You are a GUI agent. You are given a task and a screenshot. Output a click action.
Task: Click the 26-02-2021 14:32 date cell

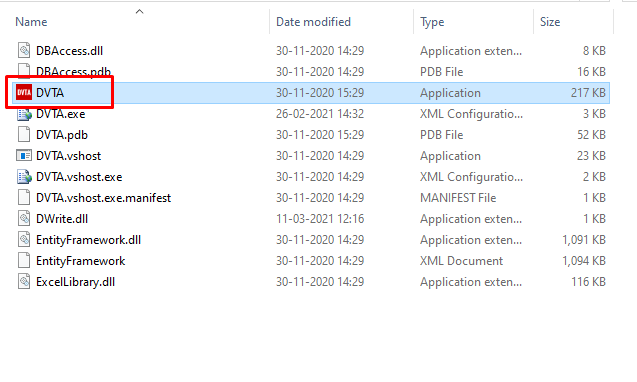click(320, 114)
